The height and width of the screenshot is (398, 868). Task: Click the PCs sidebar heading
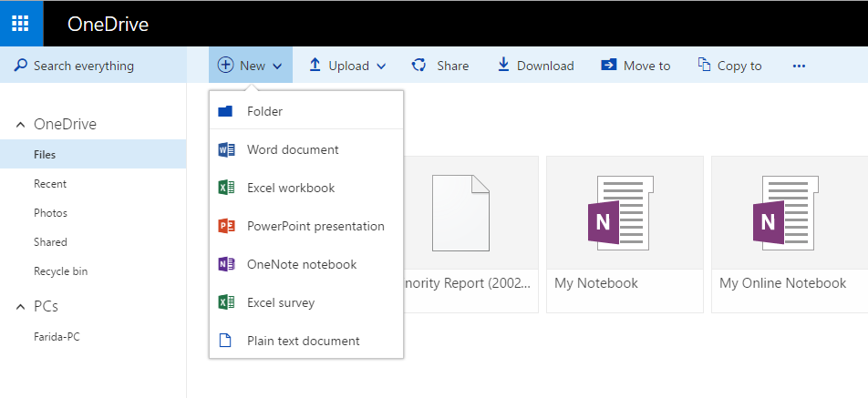coord(46,306)
